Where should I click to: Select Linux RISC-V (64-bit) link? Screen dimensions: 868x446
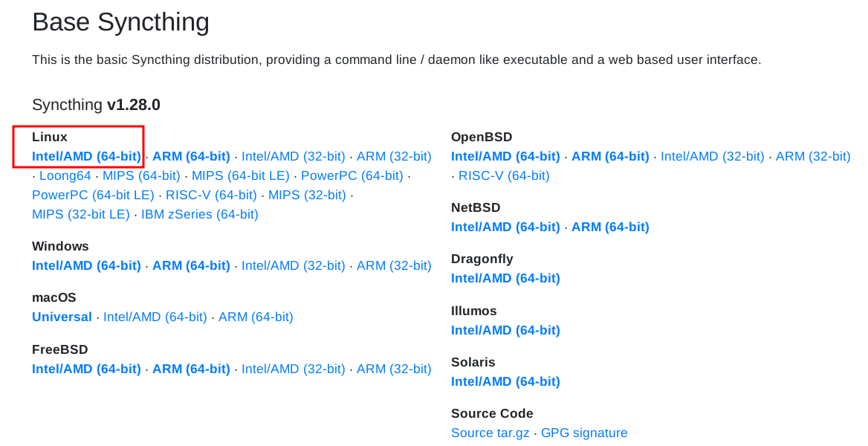tap(211, 195)
